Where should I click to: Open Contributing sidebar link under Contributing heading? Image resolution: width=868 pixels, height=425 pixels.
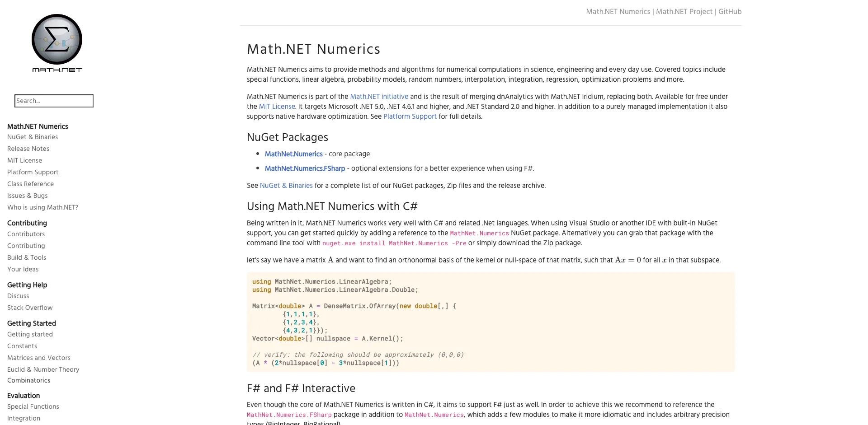tap(26, 246)
